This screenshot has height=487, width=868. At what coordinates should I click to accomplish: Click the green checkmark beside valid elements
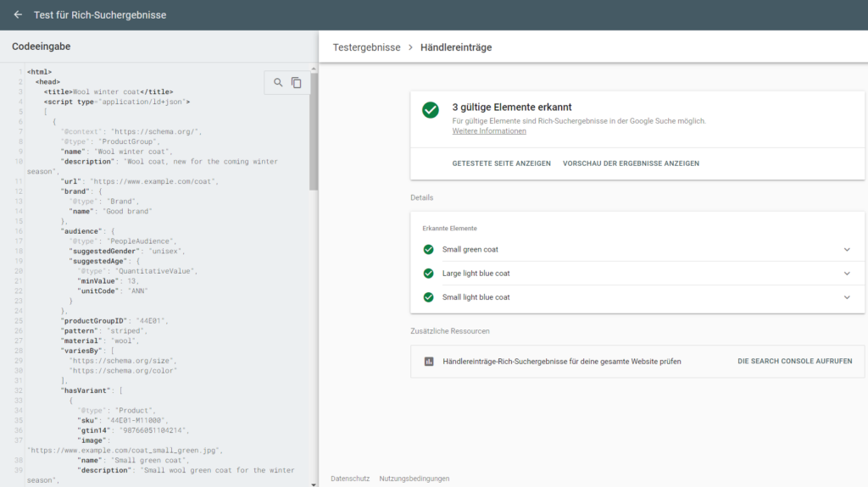[431, 110]
